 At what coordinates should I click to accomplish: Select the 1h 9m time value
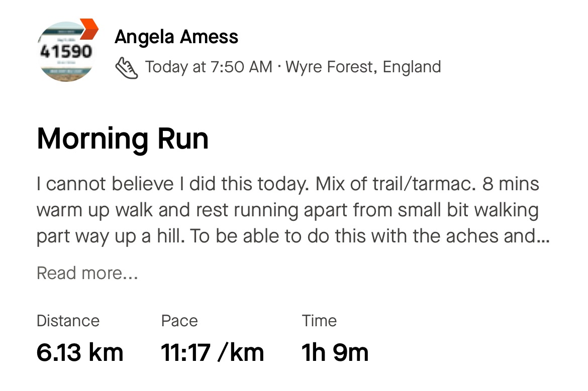[x=335, y=352]
